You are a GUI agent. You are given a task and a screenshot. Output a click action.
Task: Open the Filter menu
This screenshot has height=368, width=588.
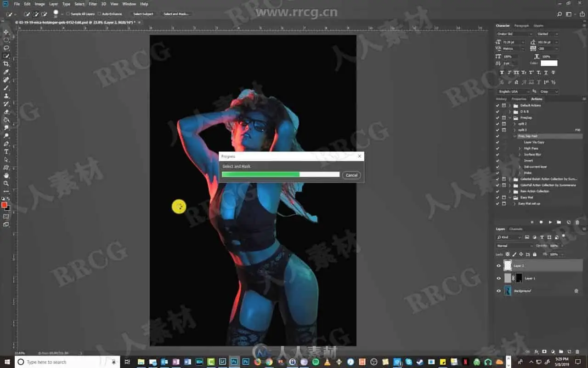click(x=93, y=4)
